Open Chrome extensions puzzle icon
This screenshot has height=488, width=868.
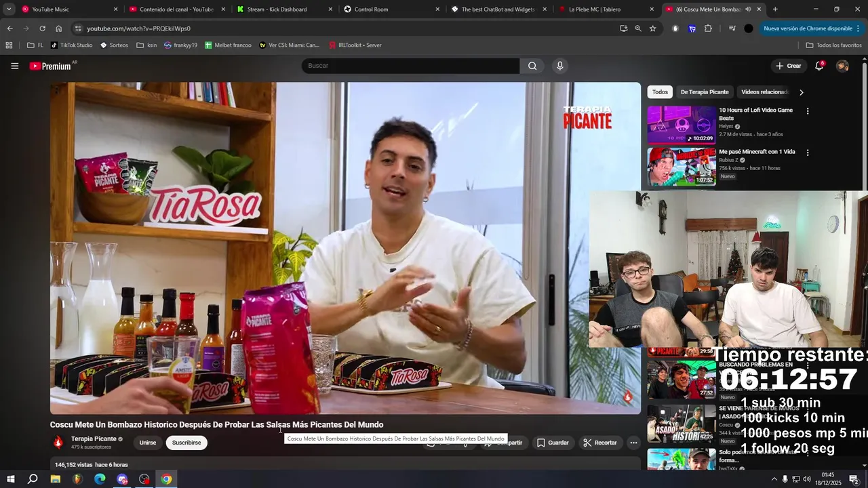[708, 28]
